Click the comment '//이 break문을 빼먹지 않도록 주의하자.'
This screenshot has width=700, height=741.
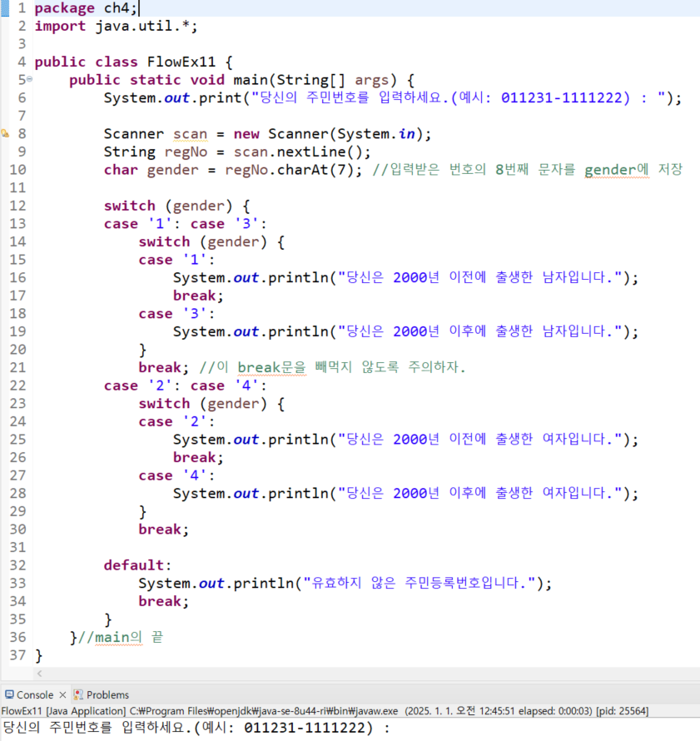332,367
